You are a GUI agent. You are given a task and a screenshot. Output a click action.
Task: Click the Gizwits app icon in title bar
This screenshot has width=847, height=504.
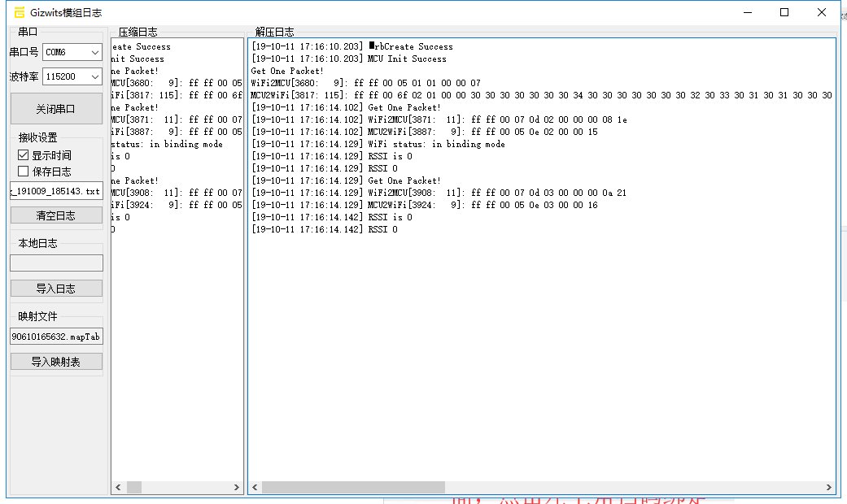point(19,12)
